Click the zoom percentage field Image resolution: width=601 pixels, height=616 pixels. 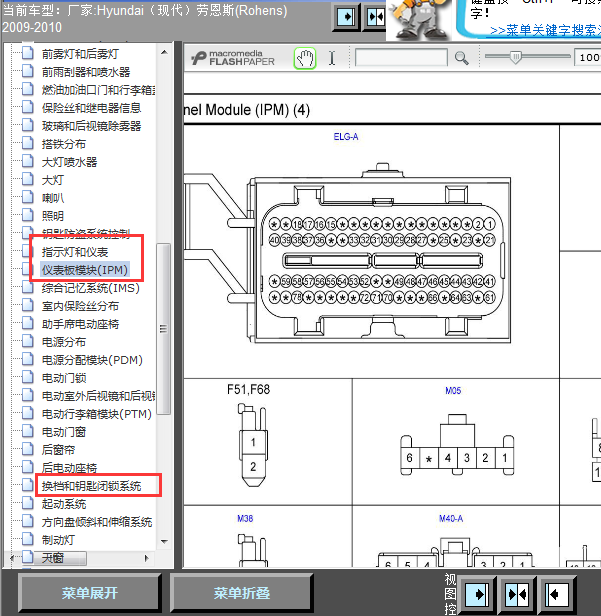pyautogui.click(x=588, y=58)
